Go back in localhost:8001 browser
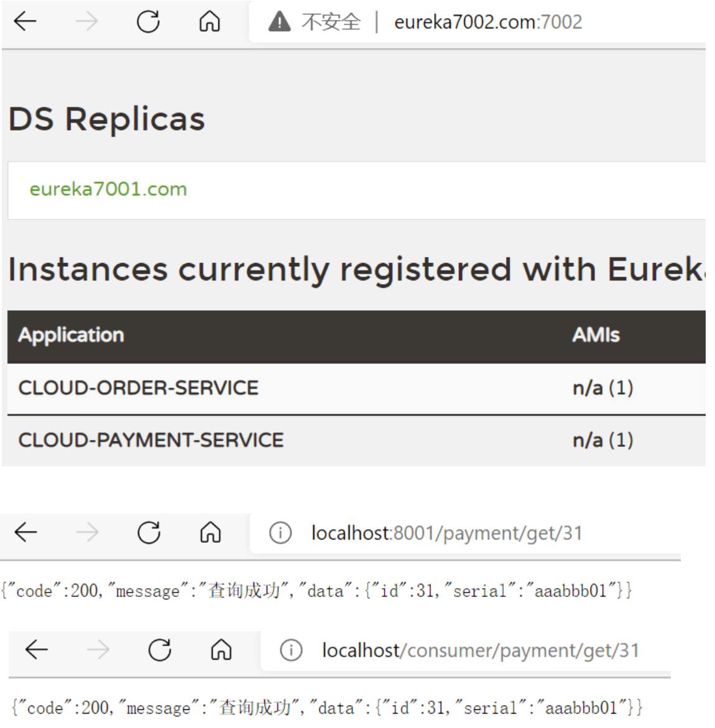The height and width of the screenshot is (728, 715). click(25, 532)
